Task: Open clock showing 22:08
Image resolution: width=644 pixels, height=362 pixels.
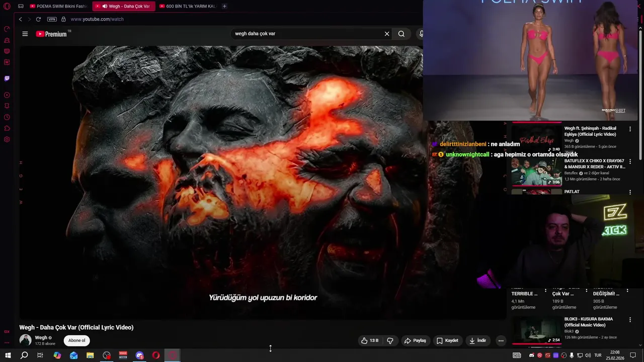Action: [615, 355]
